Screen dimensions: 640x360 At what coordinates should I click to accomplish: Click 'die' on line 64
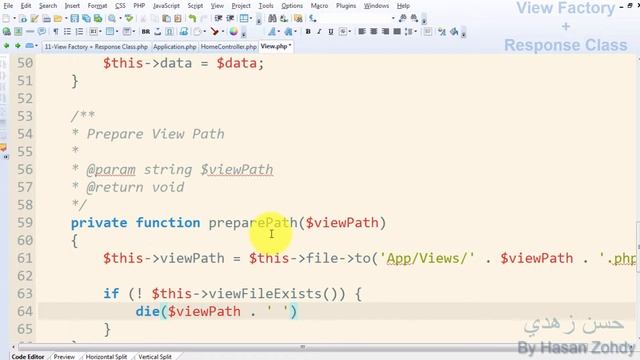coord(147,311)
